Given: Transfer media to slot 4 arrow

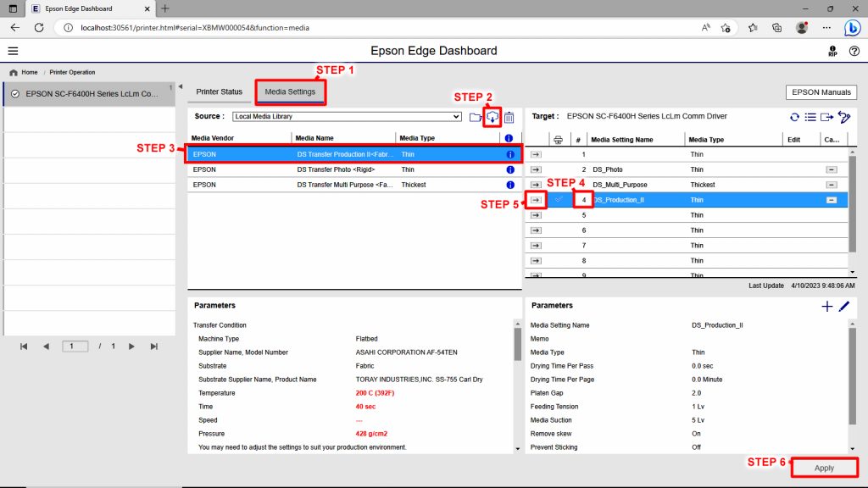Looking at the screenshot, I should coord(536,200).
